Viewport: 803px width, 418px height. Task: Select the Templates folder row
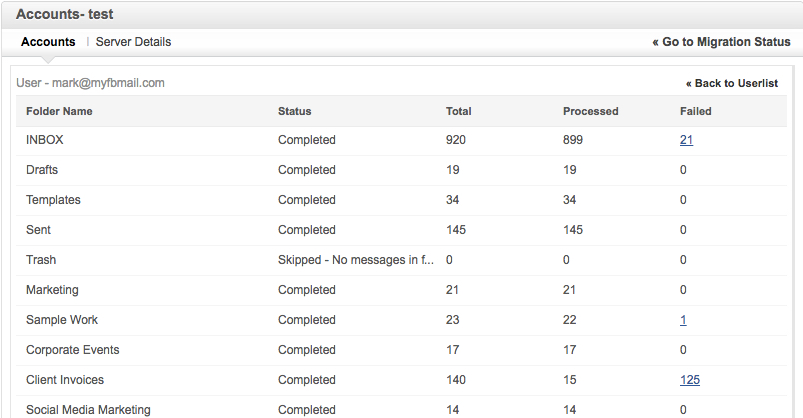point(53,200)
